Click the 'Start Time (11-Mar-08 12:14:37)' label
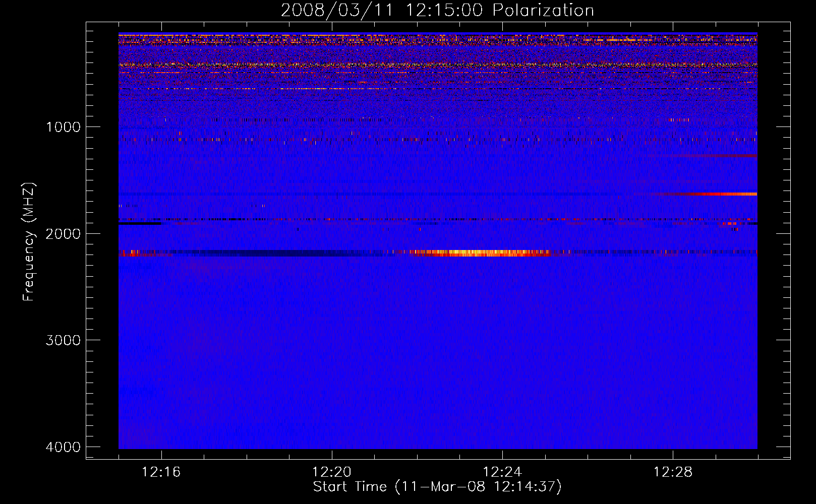The image size is (816, 504). click(x=437, y=487)
